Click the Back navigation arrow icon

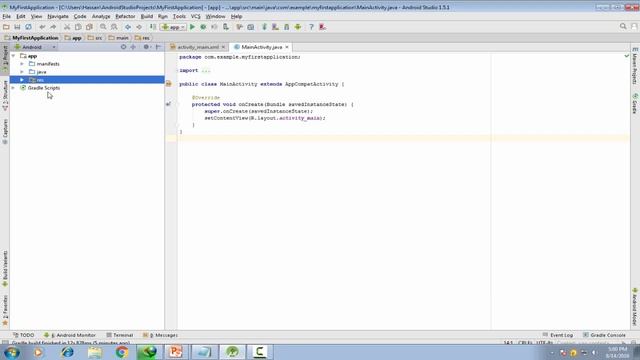click(128, 27)
